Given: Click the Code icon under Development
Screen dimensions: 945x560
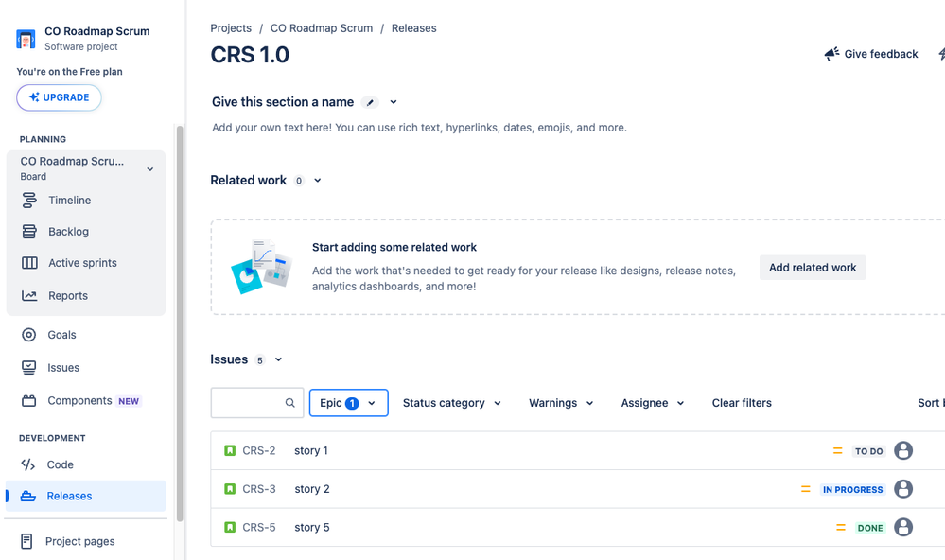Looking at the screenshot, I should [28, 464].
